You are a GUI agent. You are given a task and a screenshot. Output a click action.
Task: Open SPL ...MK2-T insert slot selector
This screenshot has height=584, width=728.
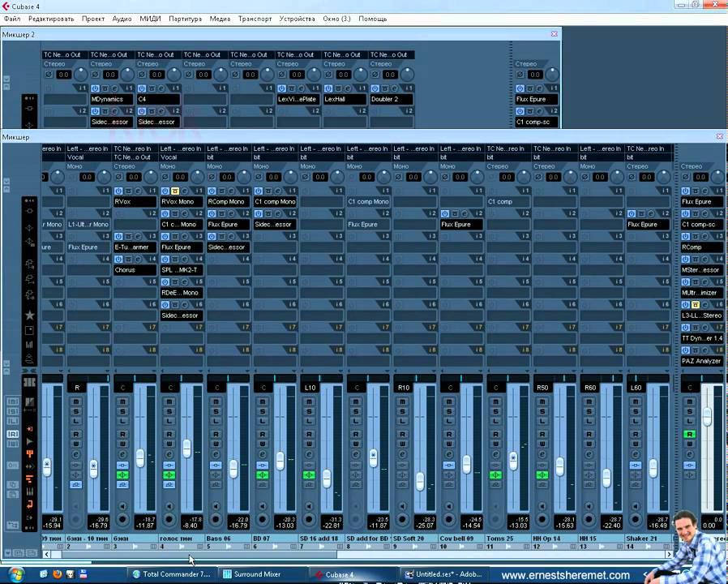coord(182,270)
